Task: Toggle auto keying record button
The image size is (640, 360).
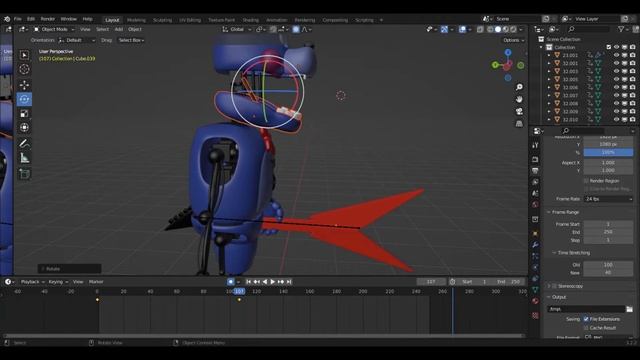Action: [x=231, y=282]
